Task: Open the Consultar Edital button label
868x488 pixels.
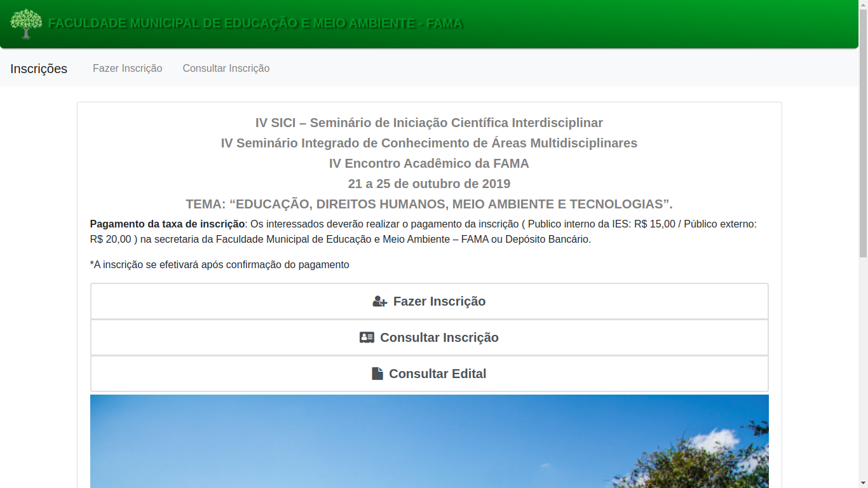Action: point(437,374)
